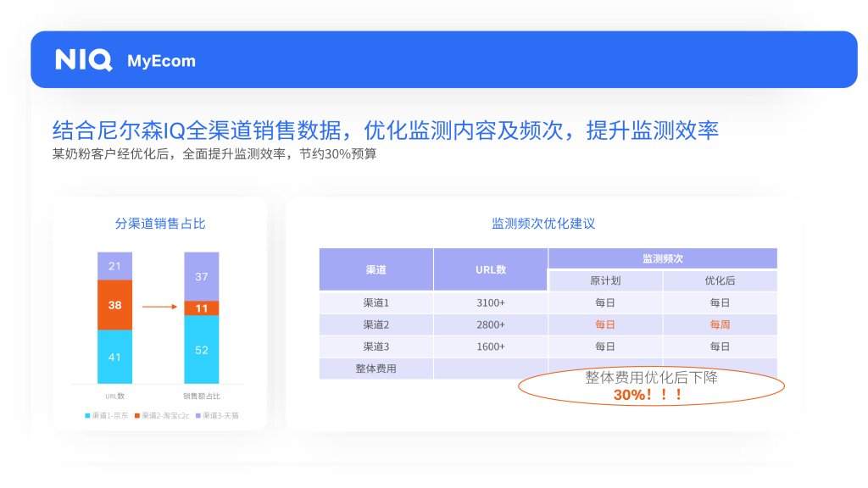
Task: Select the orange 每周 cell for 渠道2
Action: click(720, 324)
